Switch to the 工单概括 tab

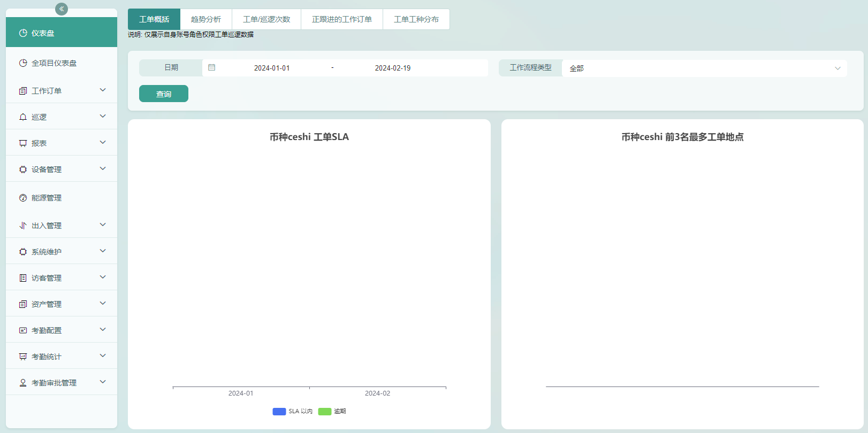point(154,19)
